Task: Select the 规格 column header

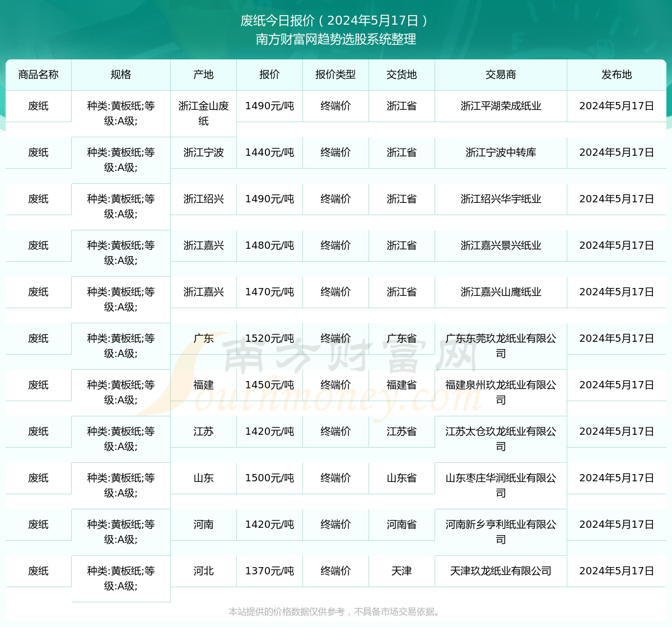Action: click(x=121, y=75)
